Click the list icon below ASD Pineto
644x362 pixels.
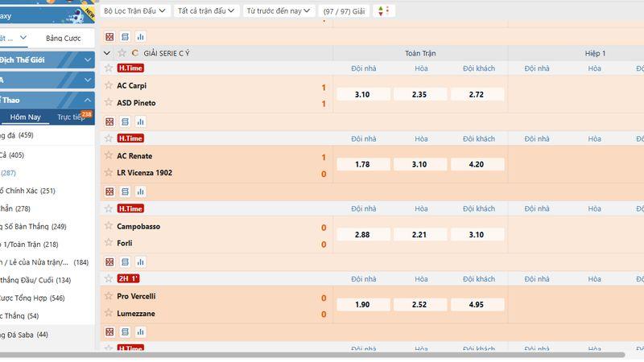(x=125, y=121)
